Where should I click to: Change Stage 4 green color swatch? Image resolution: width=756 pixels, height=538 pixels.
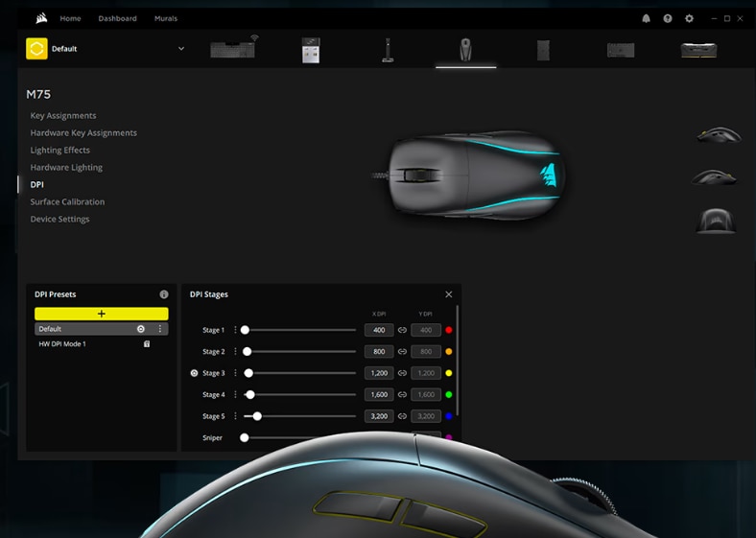449,394
